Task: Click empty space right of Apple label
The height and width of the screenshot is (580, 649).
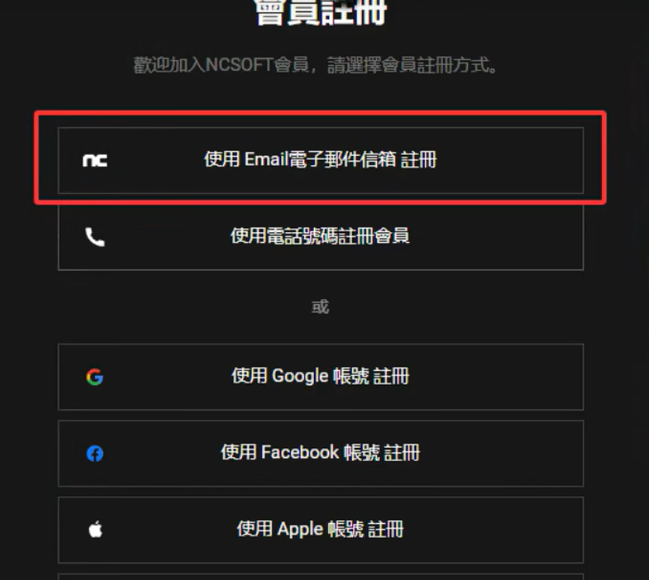Action: click(493, 530)
